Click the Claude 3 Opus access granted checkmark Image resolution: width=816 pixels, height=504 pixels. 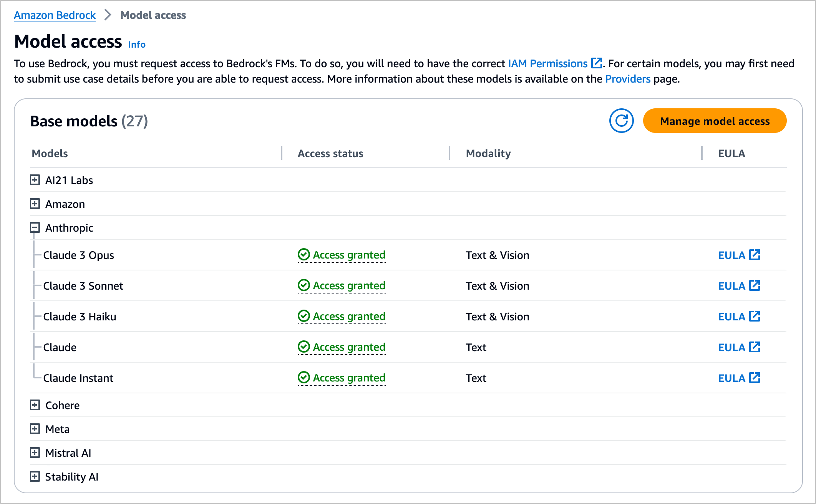(x=304, y=254)
